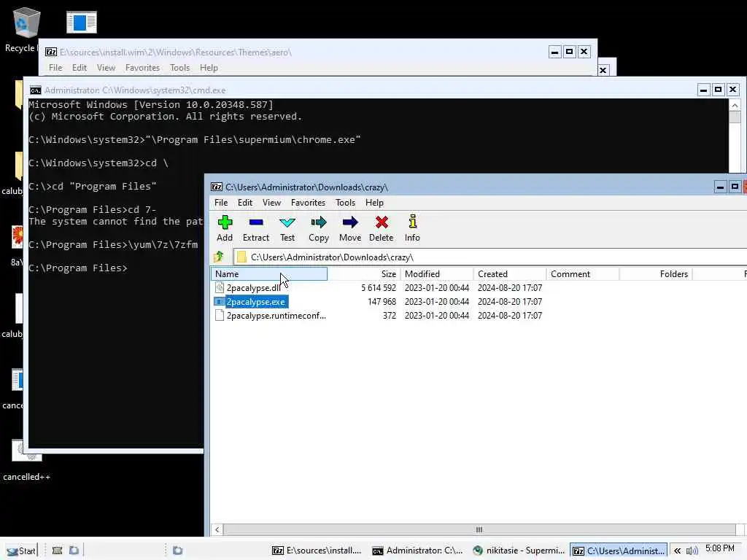This screenshot has height=560, width=747.
Task: Sort the file list by the Modified column
Action: [x=437, y=274]
